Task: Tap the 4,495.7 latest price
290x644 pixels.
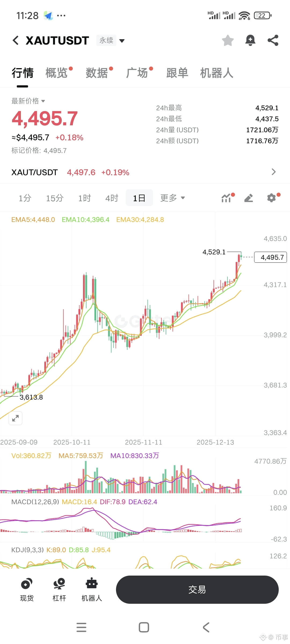Action: click(x=45, y=118)
